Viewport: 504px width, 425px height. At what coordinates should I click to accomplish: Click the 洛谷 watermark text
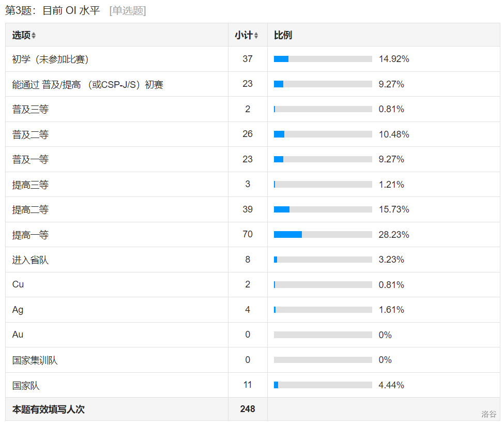pyautogui.click(x=488, y=414)
